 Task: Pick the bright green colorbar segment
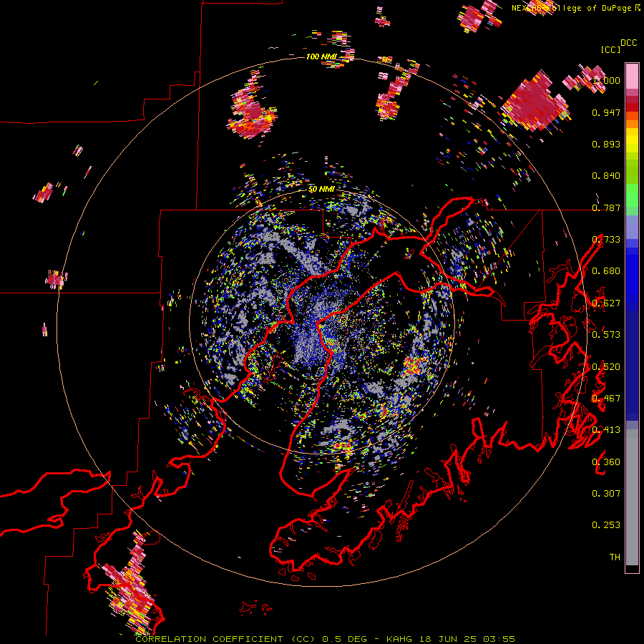pyautogui.click(x=632, y=195)
